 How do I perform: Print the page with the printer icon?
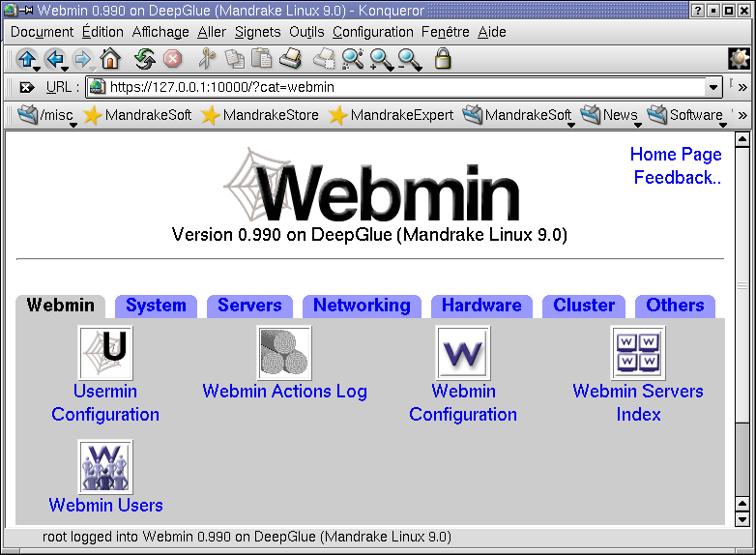[291, 59]
